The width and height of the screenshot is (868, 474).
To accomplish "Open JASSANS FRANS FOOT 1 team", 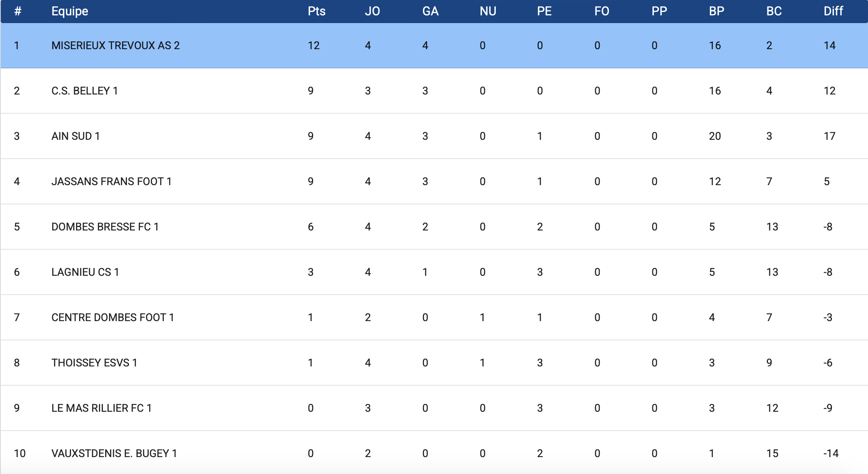I will pos(111,182).
